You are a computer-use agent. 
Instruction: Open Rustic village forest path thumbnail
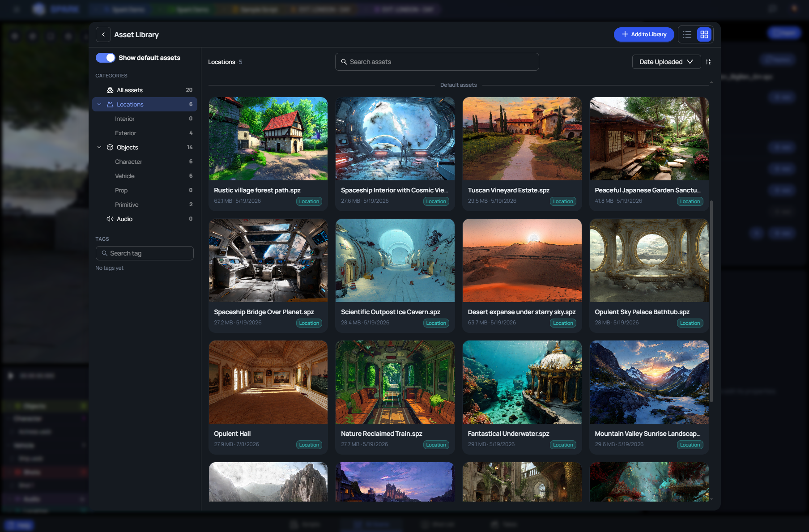click(x=268, y=139)
